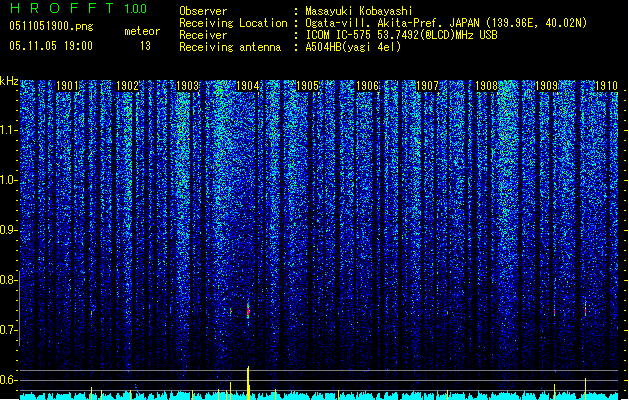Click the 1908 time marker
Screen dimensions: 629x400
pos(487,86)
